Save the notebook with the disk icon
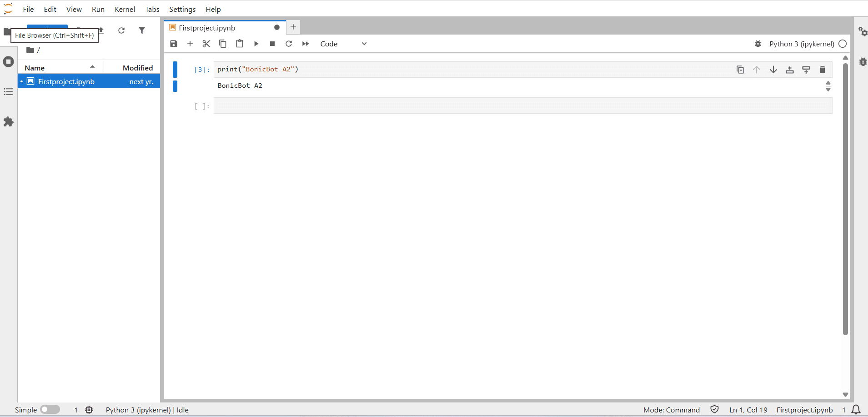Screen dimensions: 868x417 174,44
